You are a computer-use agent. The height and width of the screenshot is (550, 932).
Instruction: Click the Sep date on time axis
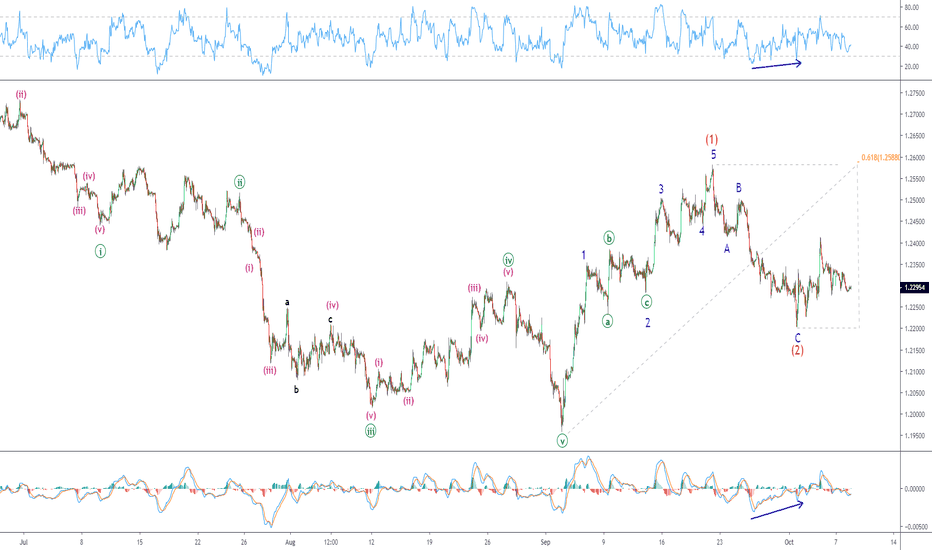[546, 542]
